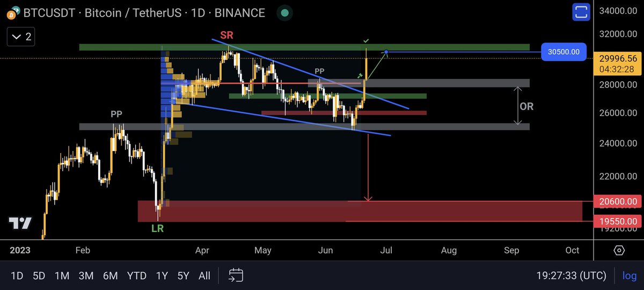The height and width of the screenshot is (290, 644).
Task: Click the Apr time axis label
Action: (x=202, y=250)
